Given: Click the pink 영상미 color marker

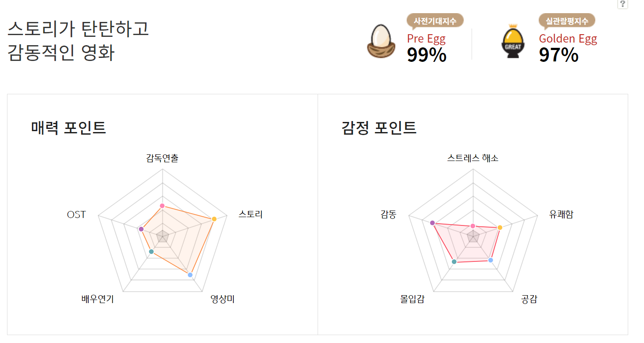Looking at the screenshot, I should (x=190, y=275).
